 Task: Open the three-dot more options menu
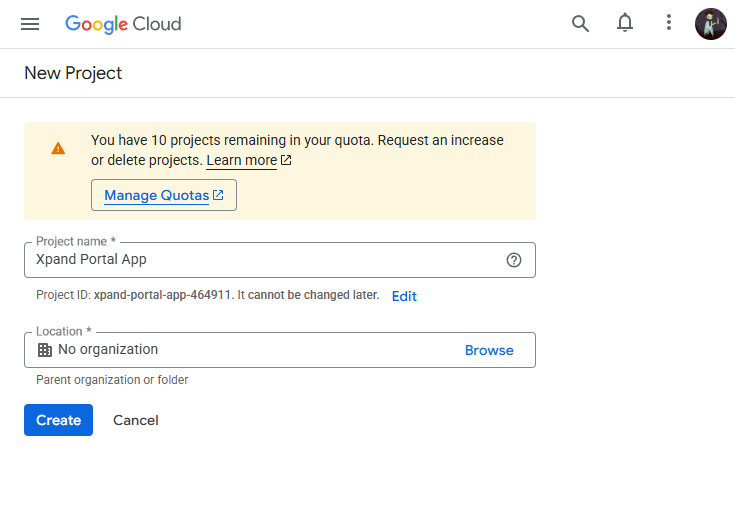tap(669, 24)
